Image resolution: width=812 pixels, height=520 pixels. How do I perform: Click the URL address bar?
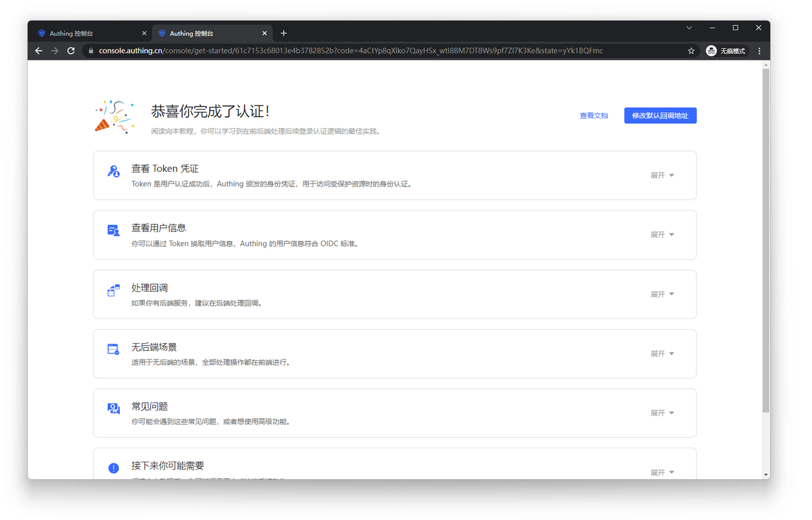click(x=381, y=51)
